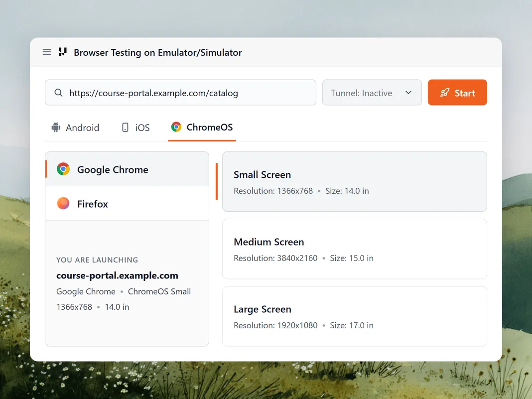Open the hamburger menu
This screenshot has width=532, height=399.
pyautogui.click(x=47, y=52)
